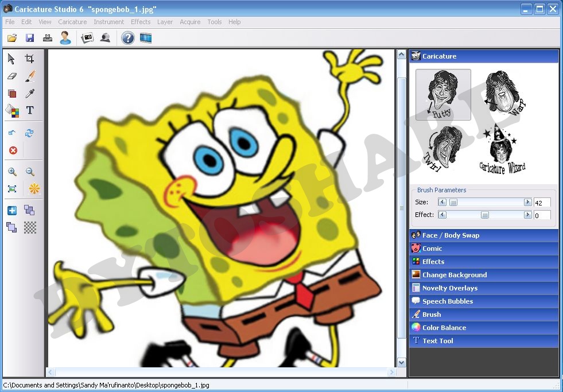Image resolution: width=563 pixels, height=392 pixels.
Task: Select the Eyedropper color picker tool
Action: [x=30, y=94]
